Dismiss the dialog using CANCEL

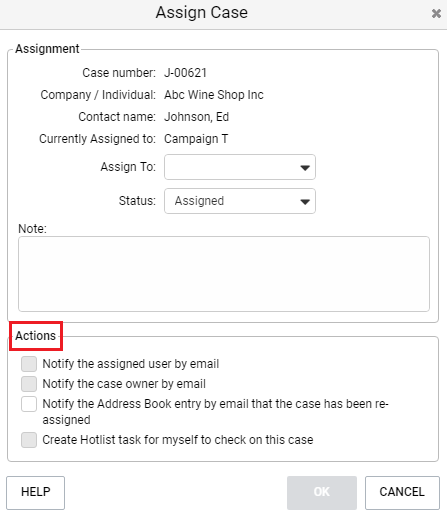[402, 493]
